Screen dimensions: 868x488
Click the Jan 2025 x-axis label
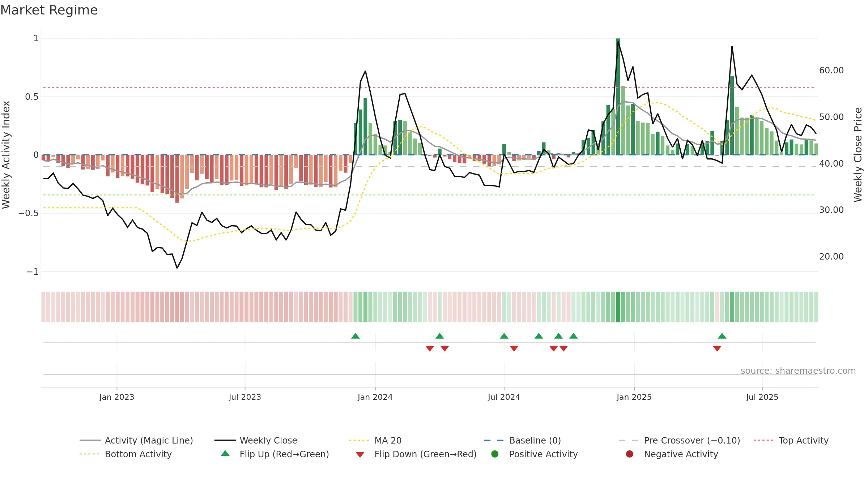click(634, 397)
